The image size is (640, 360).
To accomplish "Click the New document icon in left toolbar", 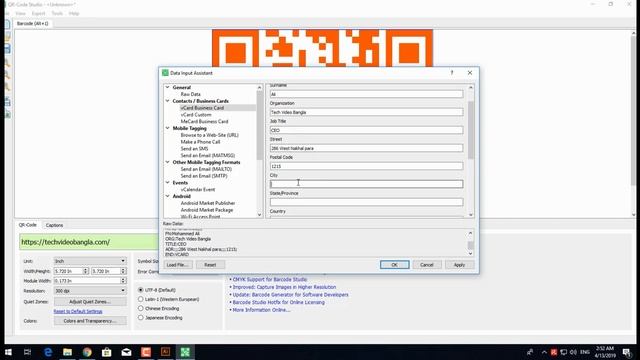I will click(x=8, y=24).
